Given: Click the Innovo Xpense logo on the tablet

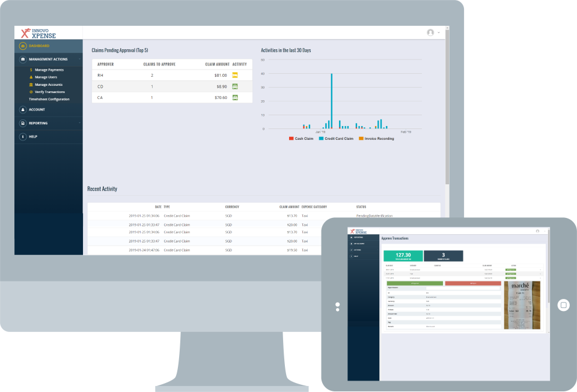Looking at the screenshot, I should tap(358, 232).
